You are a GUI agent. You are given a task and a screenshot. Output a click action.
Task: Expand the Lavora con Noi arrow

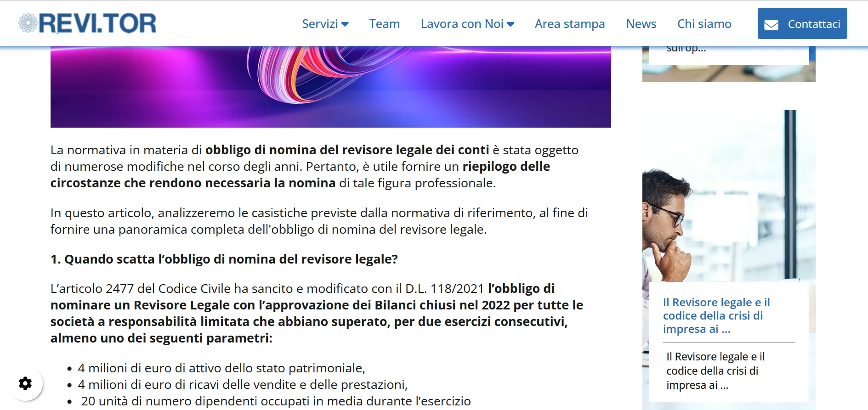pyautogui.click(x=511, y=24)
